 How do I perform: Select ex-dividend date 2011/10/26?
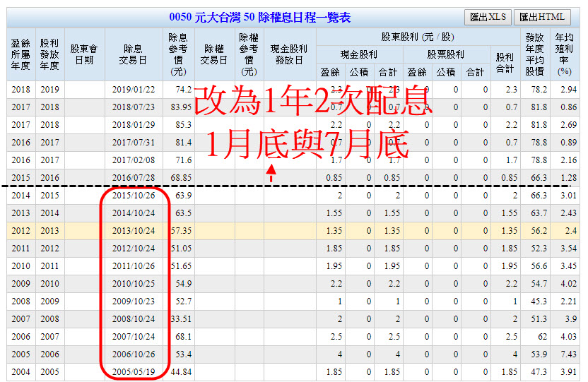click(x=134, y=266)
